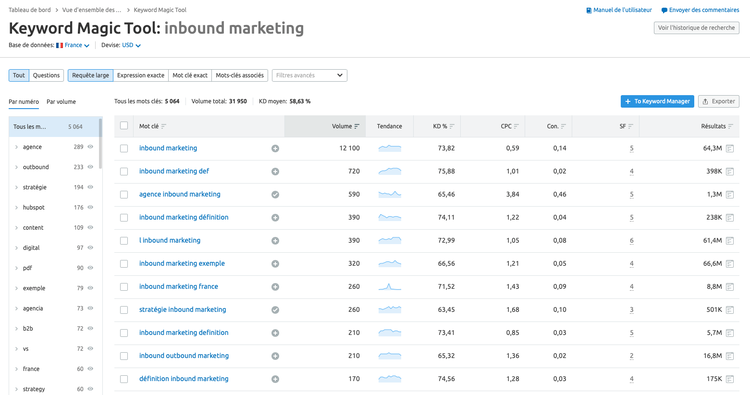This screenshot has height=395, width=750.
Task: Click the To Keyword Manager button
Action: (657, 101)
